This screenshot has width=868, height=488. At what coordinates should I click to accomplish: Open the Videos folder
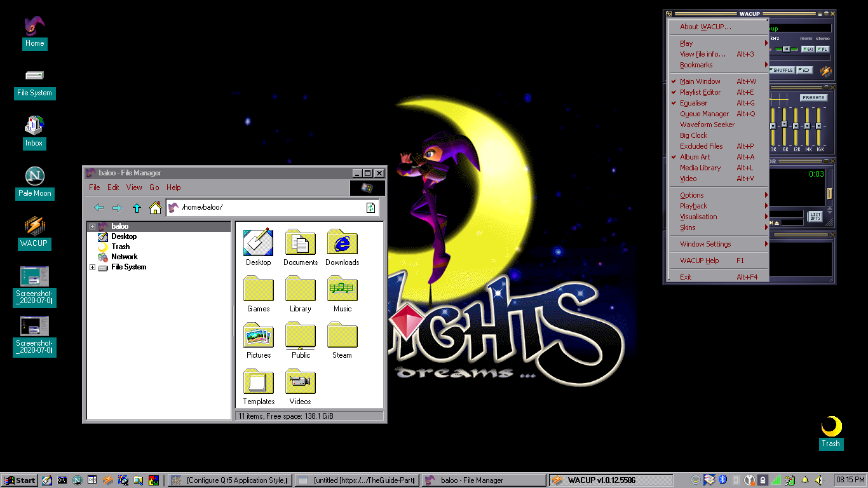coord(301,387)
